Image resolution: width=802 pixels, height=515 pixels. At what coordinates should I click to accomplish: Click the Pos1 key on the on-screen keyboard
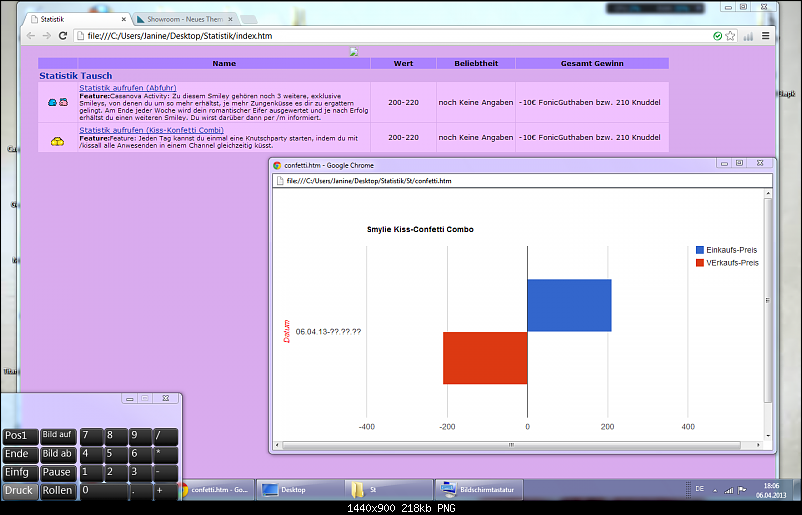(x=20, y=436)
